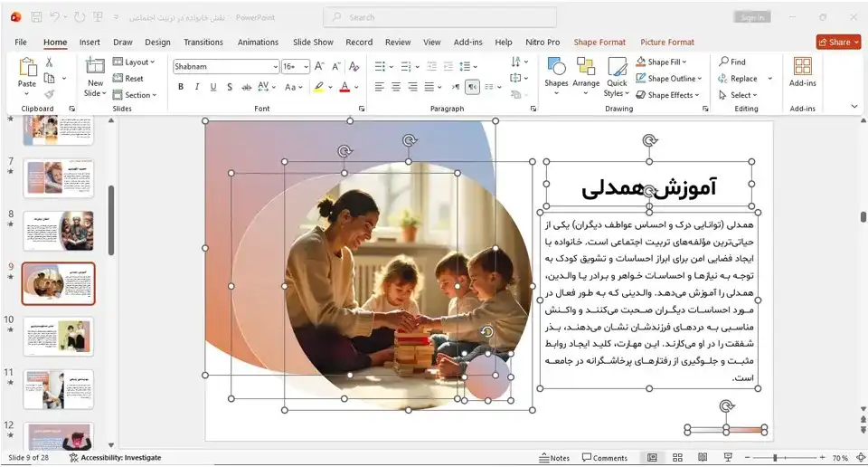Click Reset slide button
The image size is (868, 467).
click(x=128, y=78)
